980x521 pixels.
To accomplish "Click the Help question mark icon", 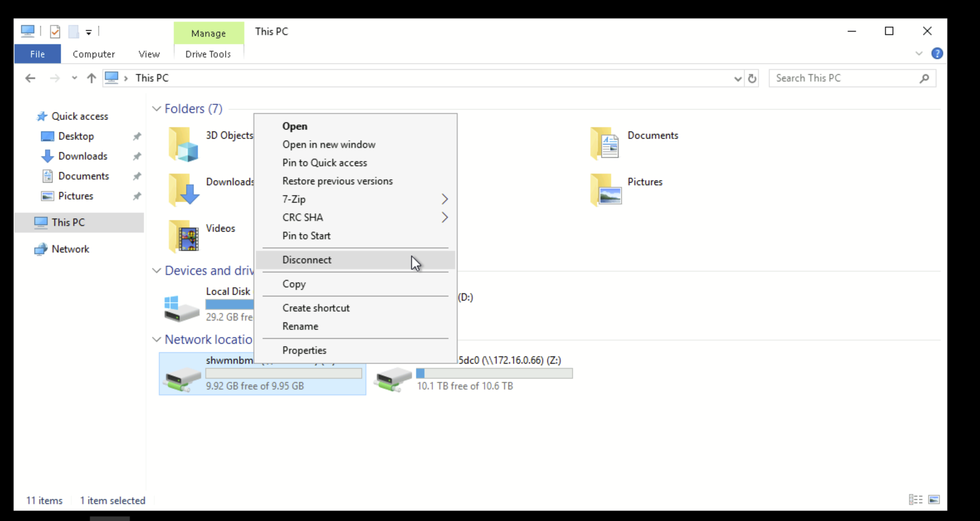I will 938,53.
